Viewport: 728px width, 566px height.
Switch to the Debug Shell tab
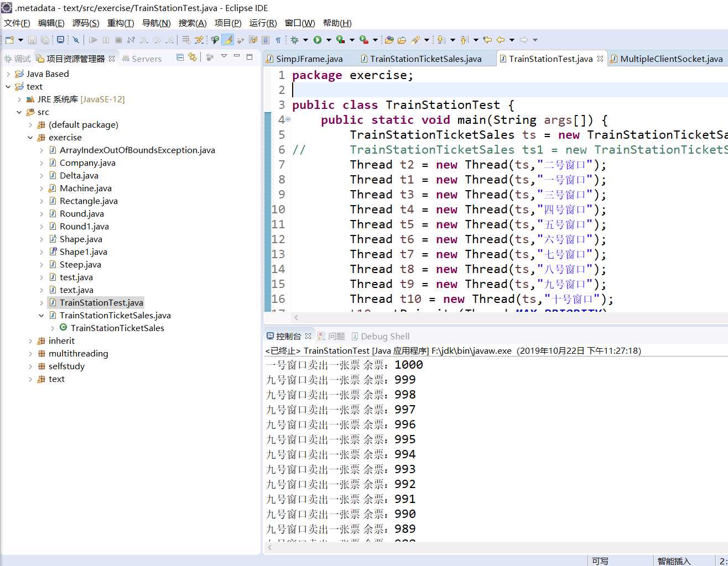tap(381, 336)
